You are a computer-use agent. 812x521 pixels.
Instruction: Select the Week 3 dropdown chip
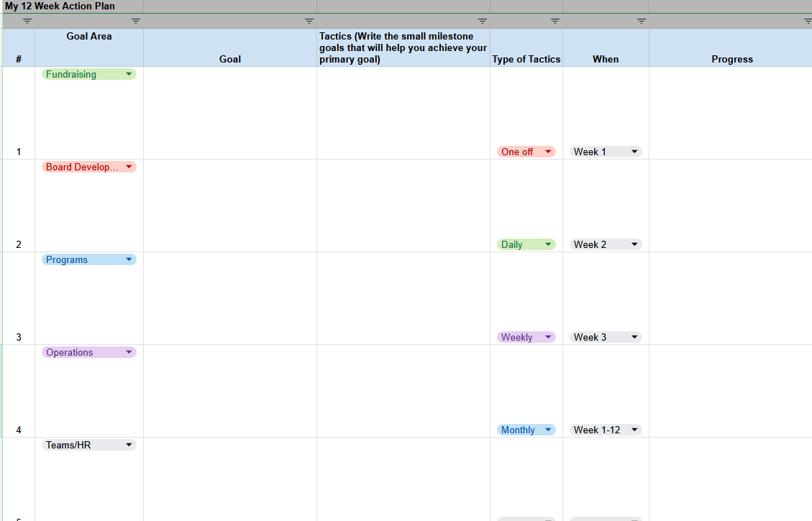(606, 337)
